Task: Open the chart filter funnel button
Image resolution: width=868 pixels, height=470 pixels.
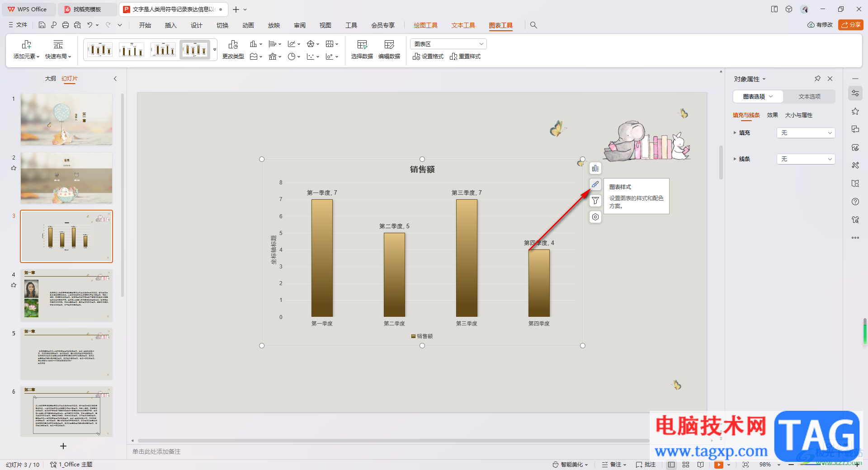Action: [x=595, y=201]
